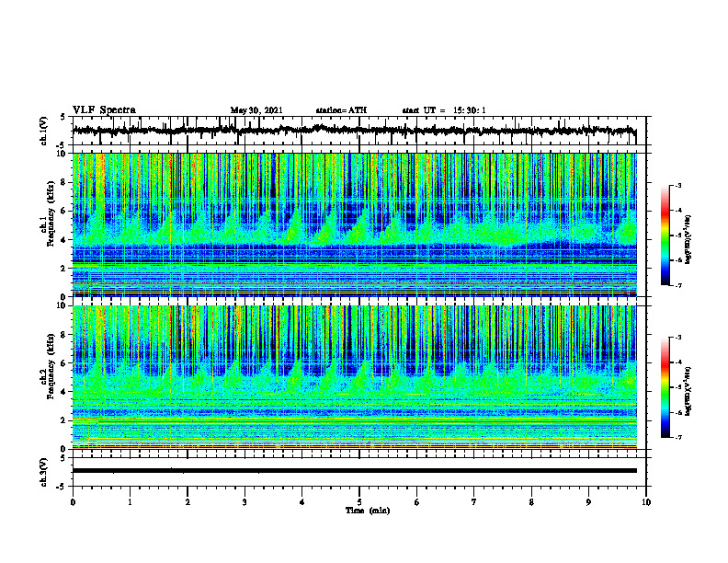Click the 4 kHz tick on ch.1 frequency axis
The image size is (728, 563).
[64, 240]
